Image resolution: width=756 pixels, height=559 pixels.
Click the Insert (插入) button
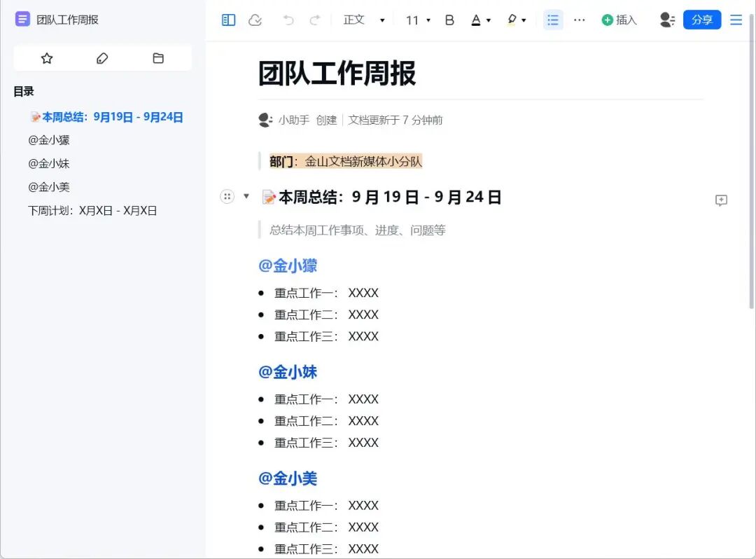(x=619, y=20)
